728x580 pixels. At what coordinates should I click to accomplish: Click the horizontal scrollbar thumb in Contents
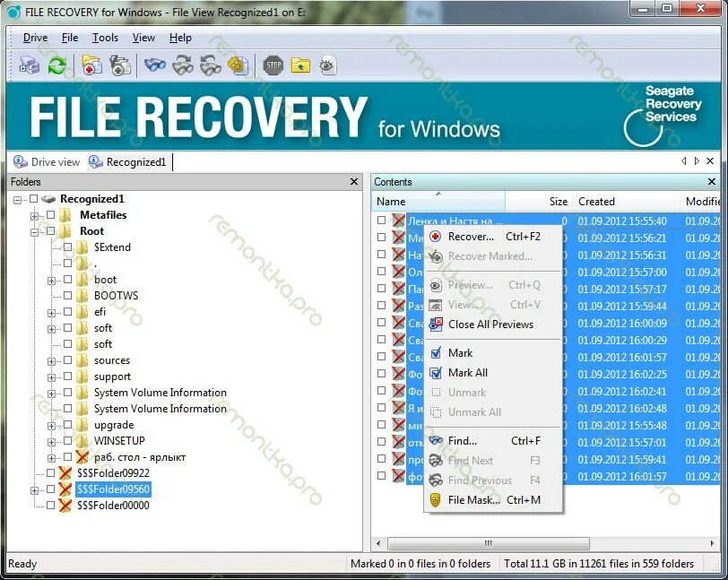click(x=489, y=543)
